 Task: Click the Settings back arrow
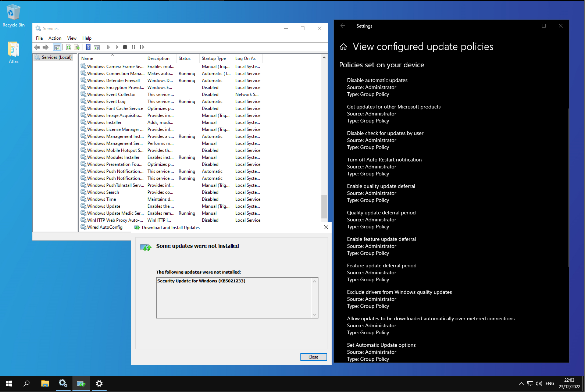(343, 26)
